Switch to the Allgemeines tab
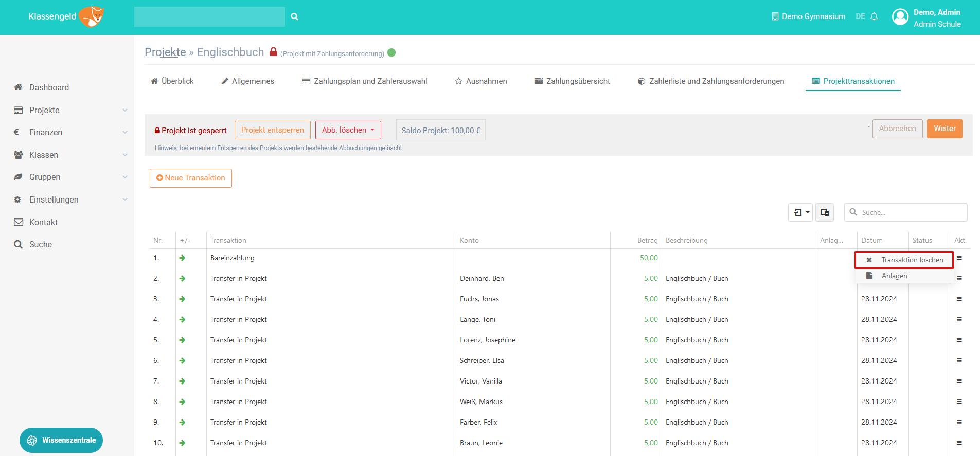 click(x=247, y=81)
